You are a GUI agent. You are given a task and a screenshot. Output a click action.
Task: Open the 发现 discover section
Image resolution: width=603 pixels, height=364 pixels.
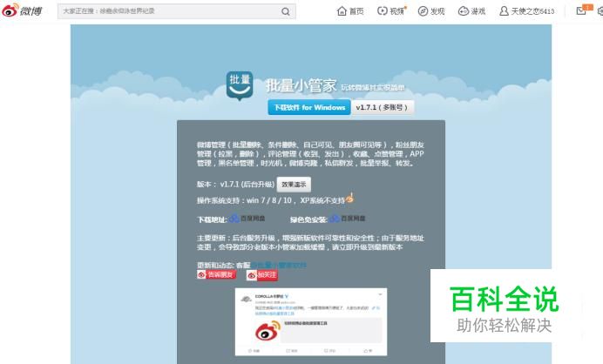pyautogui.click(x=431, y=11)
